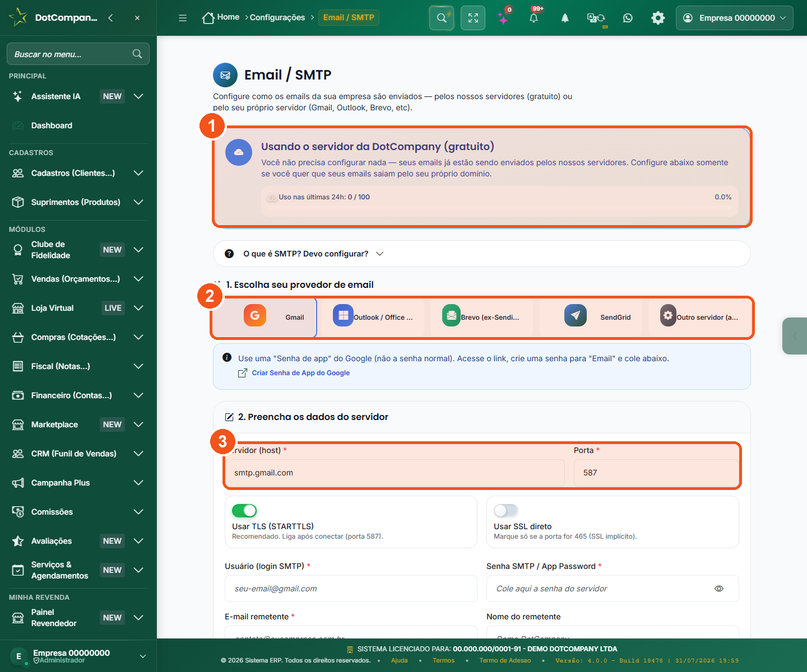This screenshot has height=672, width=807.
Task: Click the Vendas shopping cart icon
Action: coord(18,279)
